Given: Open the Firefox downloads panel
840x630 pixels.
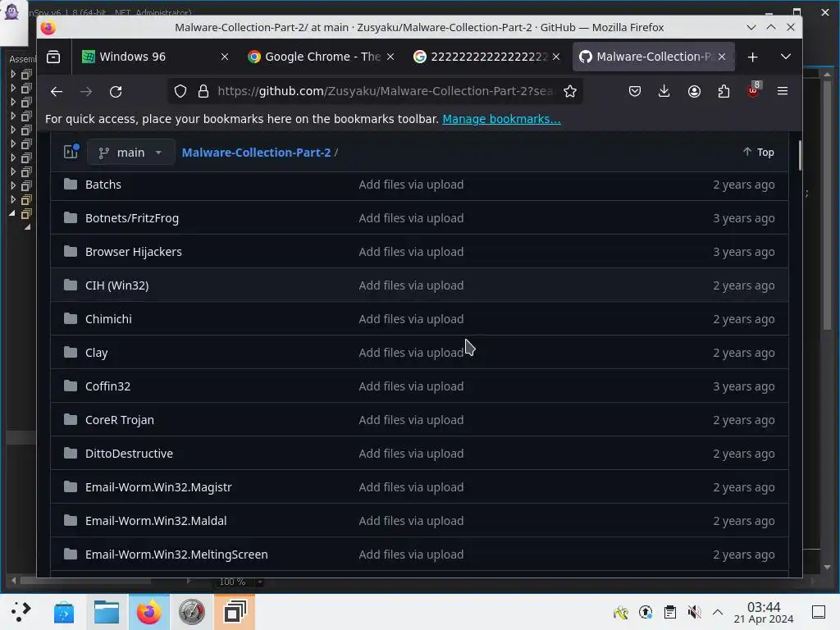Looking at the screenshot, I should pos(664,92).
